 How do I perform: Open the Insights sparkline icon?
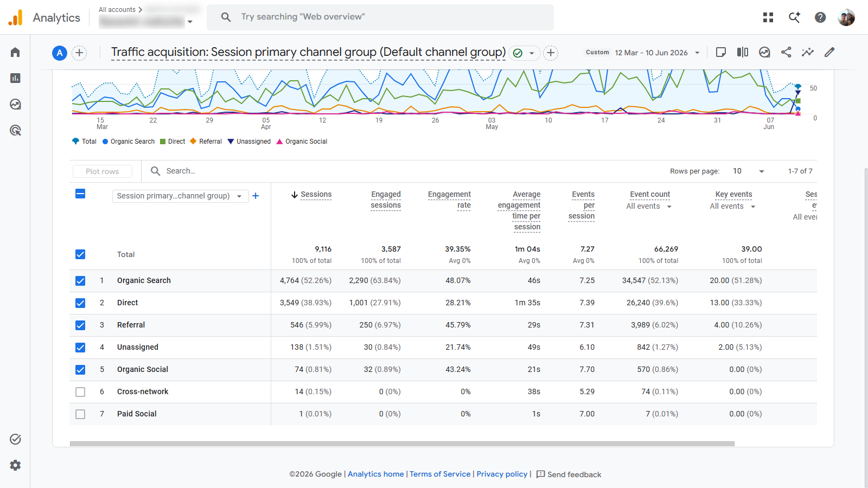pos(808,52)
